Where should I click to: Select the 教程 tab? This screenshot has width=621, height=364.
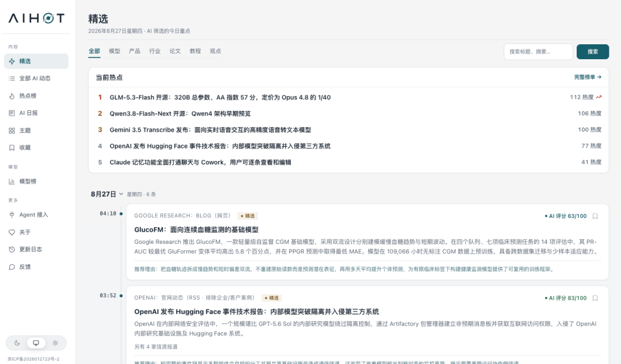[x=195, y=51]
